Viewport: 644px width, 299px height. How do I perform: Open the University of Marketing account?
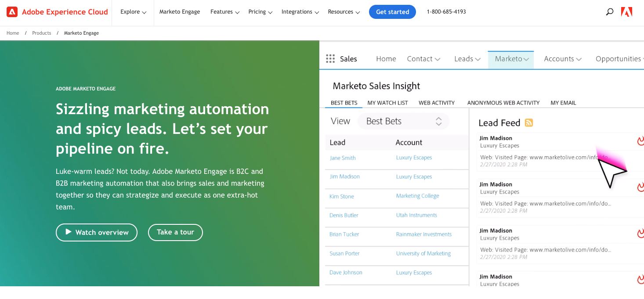[423, 253]
